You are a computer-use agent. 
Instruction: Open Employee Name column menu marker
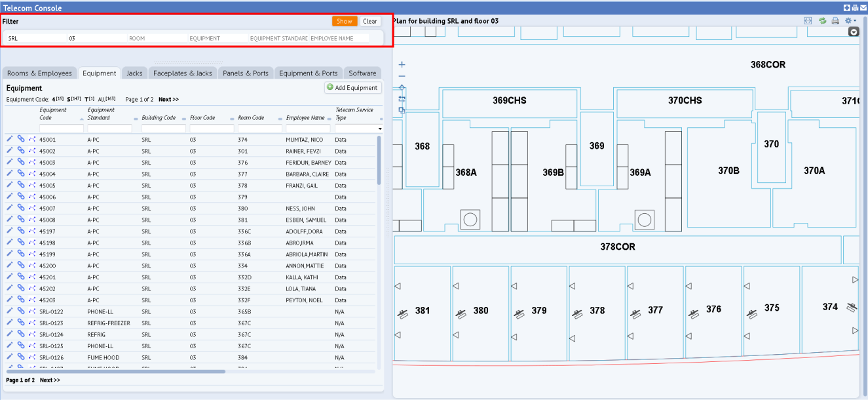click(328, 118)
